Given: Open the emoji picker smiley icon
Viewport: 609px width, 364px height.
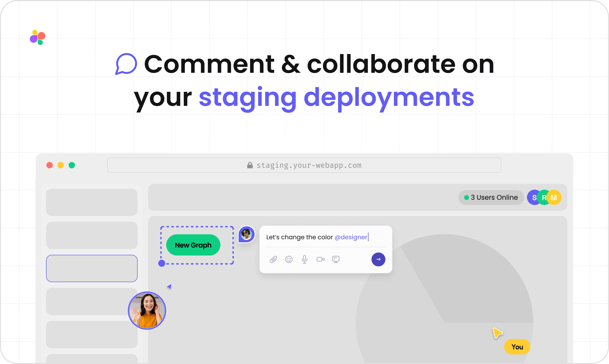Looking at the screenshot, I should [289, 259].
